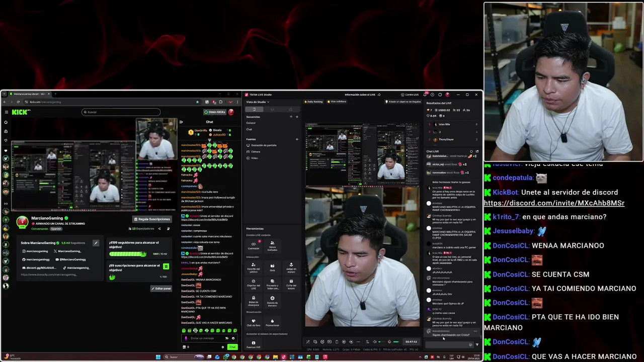Screen dimensions: 644x362
Task: Click Obtén KICKs button
Action: coord(215,112)
